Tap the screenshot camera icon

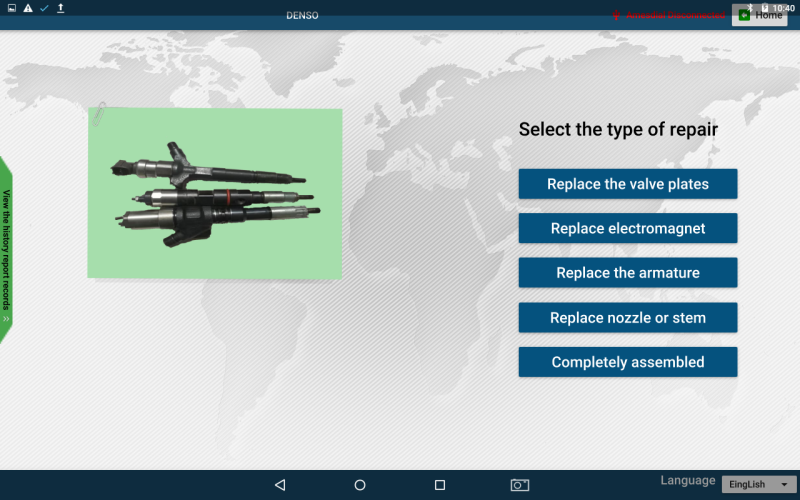tap(520, 485)
